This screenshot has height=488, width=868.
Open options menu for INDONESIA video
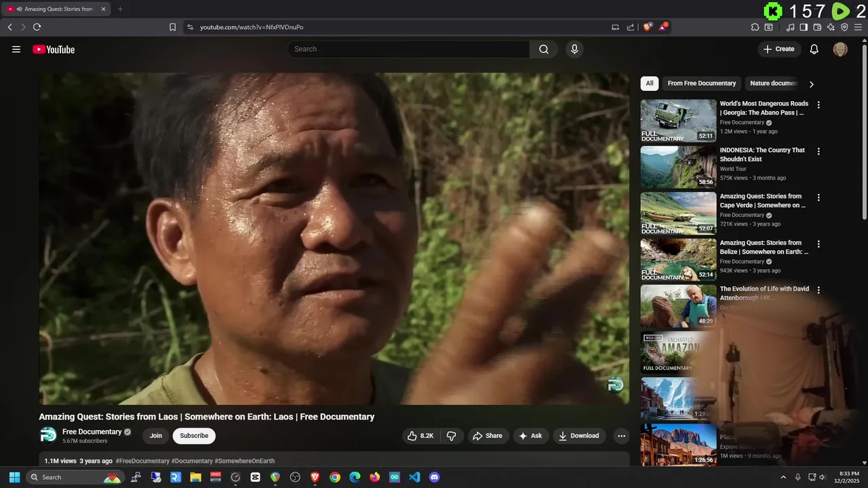click(818, 151)
